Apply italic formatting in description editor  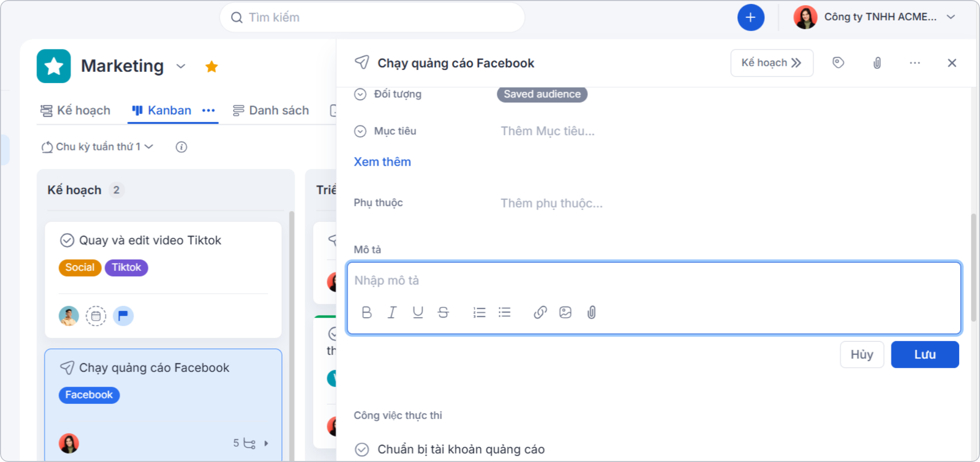(x=392, y=312)
